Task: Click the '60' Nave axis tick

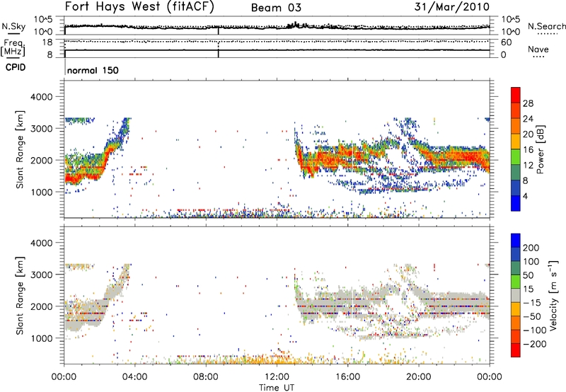Action: [506, 42]
